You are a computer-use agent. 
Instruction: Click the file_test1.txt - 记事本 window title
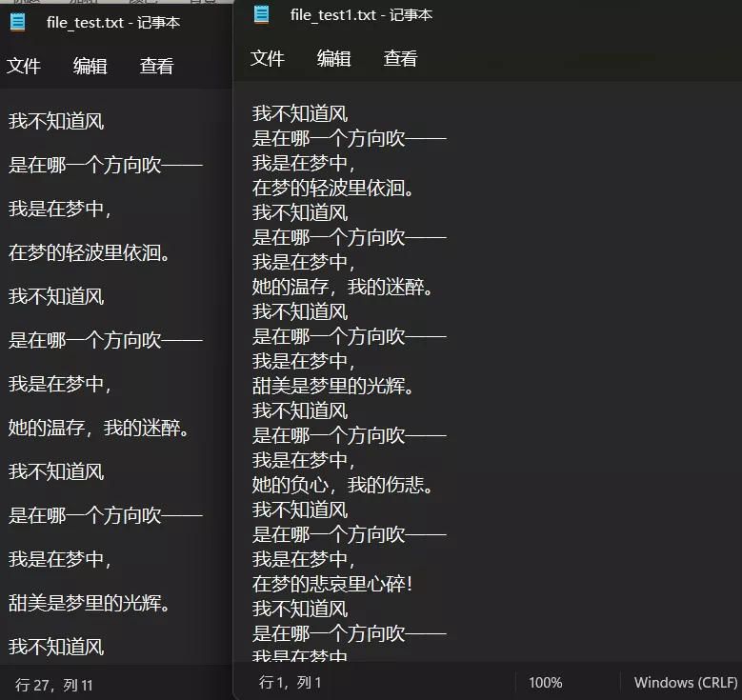pyautogui.click(x=361, y=14)
